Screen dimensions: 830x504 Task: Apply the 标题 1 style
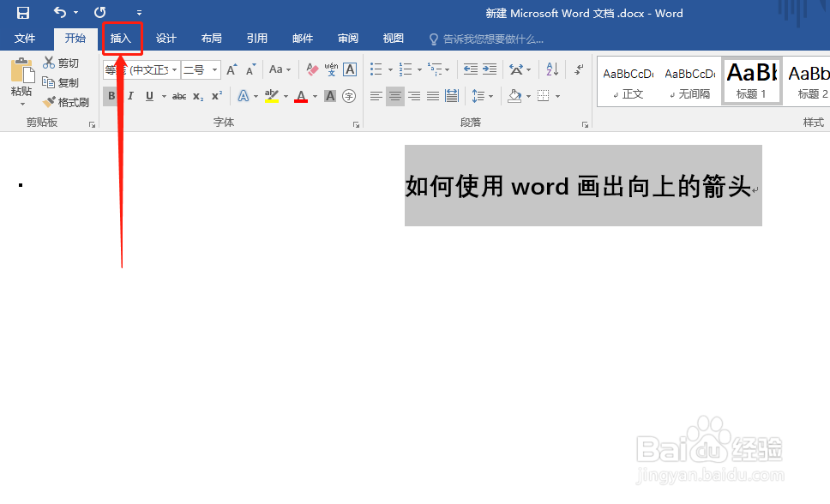[751, 81]
